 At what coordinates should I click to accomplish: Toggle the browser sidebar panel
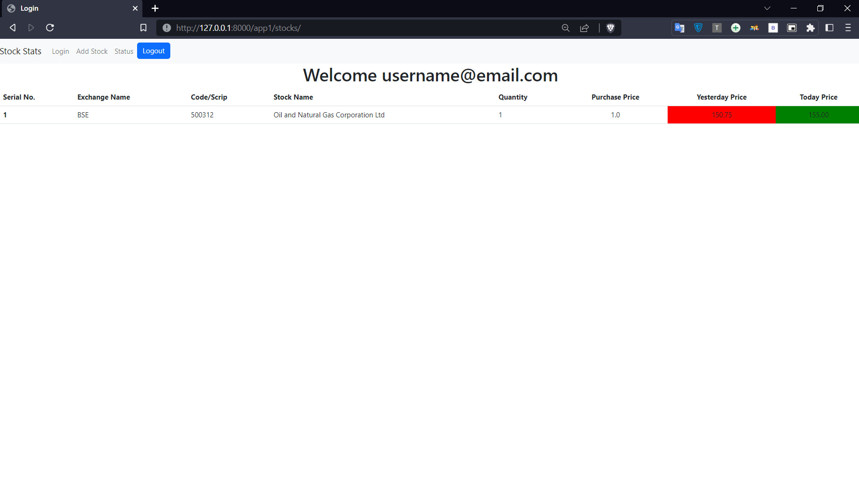pos(830,28)
